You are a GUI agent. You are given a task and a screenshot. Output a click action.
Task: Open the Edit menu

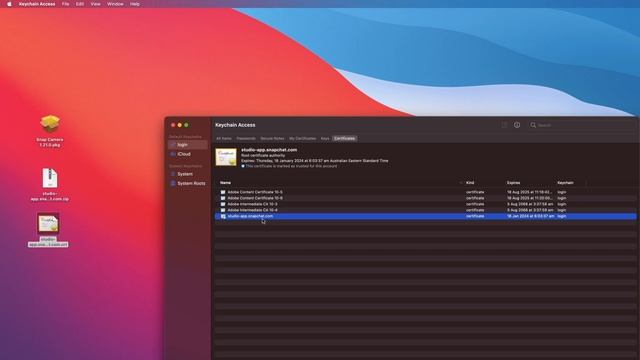[x=80, y=4]
